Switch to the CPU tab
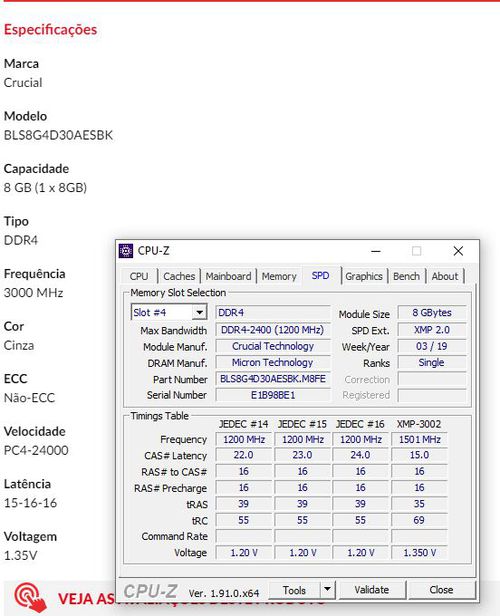 pyautogui.click(x=139, y=276)
